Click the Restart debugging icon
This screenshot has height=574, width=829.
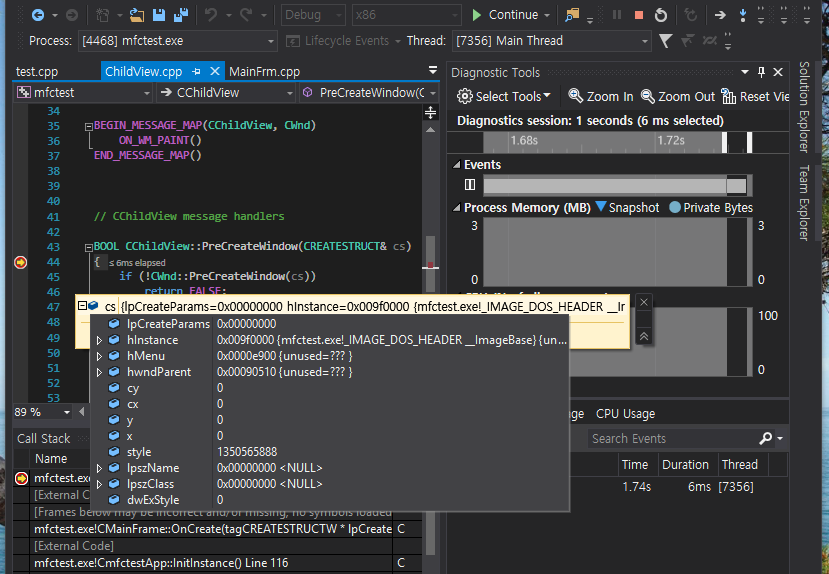click(662, 15)
